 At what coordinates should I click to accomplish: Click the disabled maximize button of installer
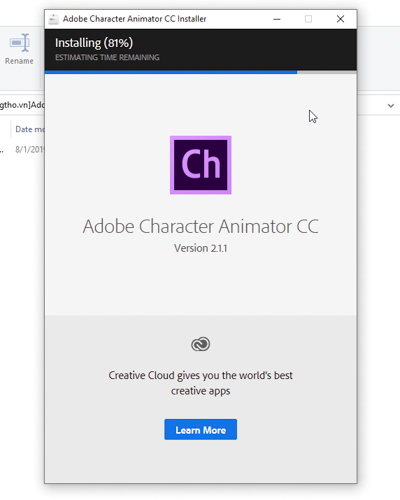[308, 19]
